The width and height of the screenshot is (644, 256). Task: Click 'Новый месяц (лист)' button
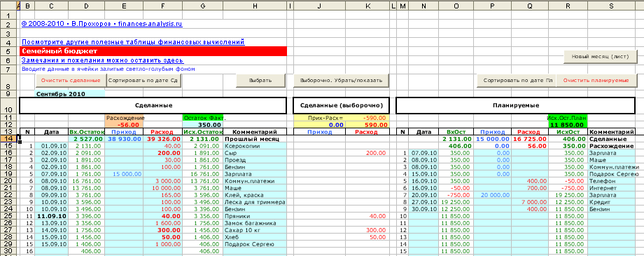coord(600,57)
